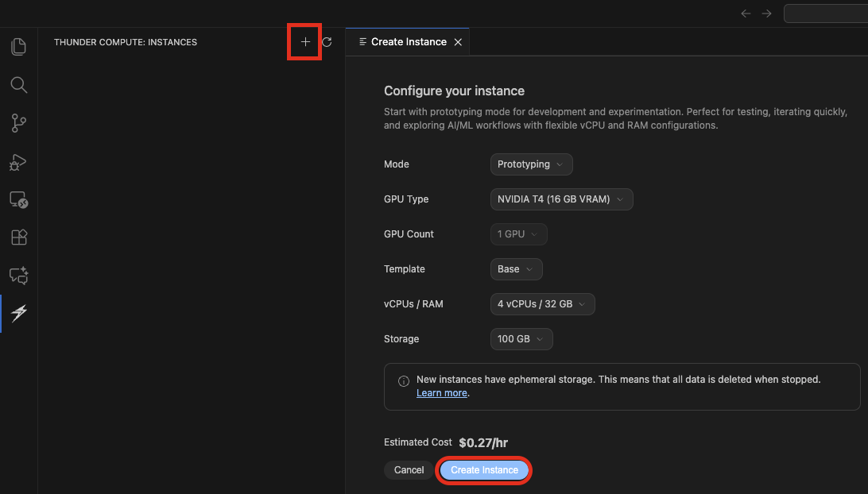Expand the Template dropdown showing Base
868x494 pixels.
pos(516,269)
